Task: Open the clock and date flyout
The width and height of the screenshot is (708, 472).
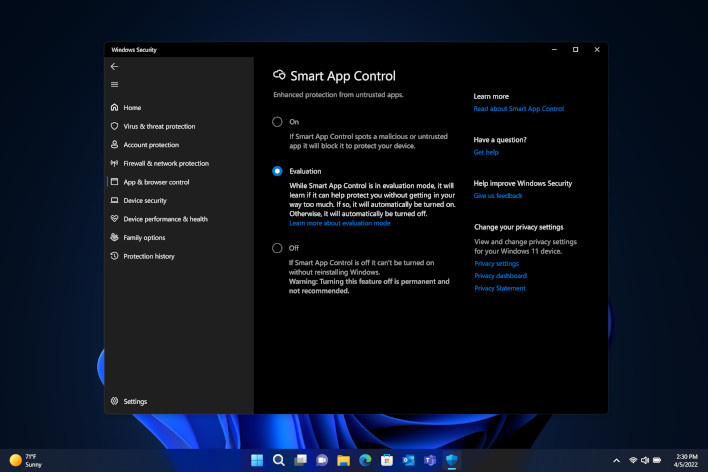Action: pyautogui.click(x=685, y=460)
